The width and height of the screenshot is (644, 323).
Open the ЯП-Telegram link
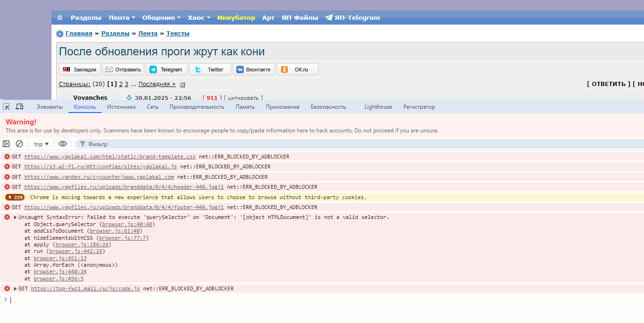point(352,18)
